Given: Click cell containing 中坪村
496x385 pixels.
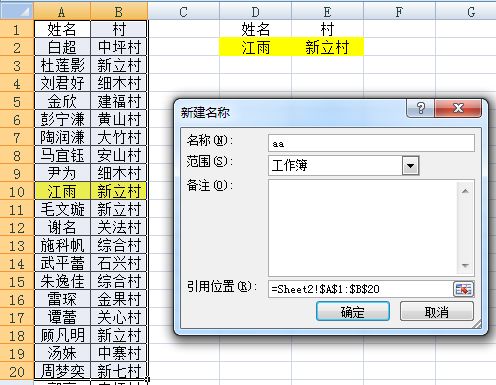Looking at the screenshot, I should (x=119, y=47).
